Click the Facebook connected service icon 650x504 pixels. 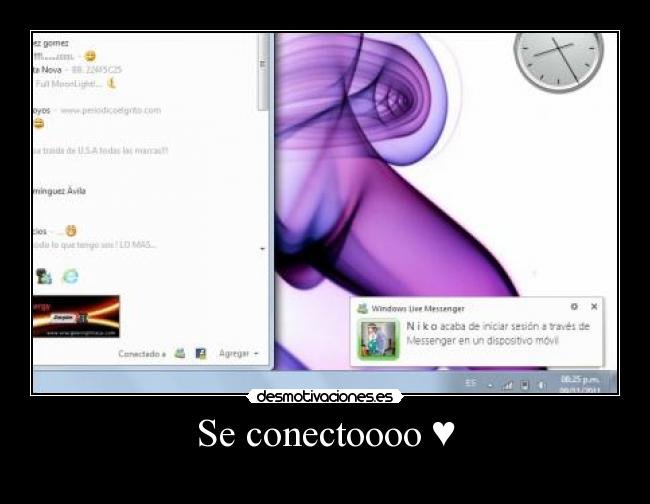[x=201, y=354]
